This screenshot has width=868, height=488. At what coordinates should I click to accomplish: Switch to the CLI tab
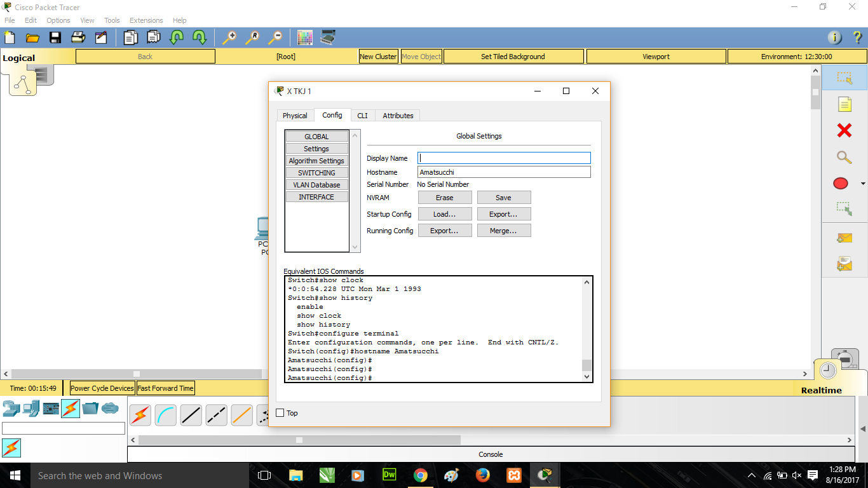[362, 115]
